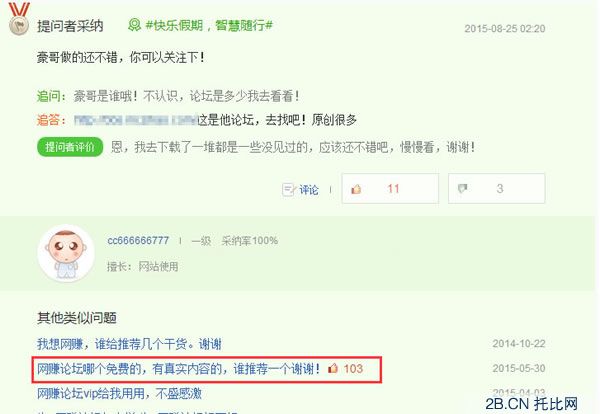
Task: Open the #快乐假期，智慧随行# topic link
Action: tap(209, 26)
